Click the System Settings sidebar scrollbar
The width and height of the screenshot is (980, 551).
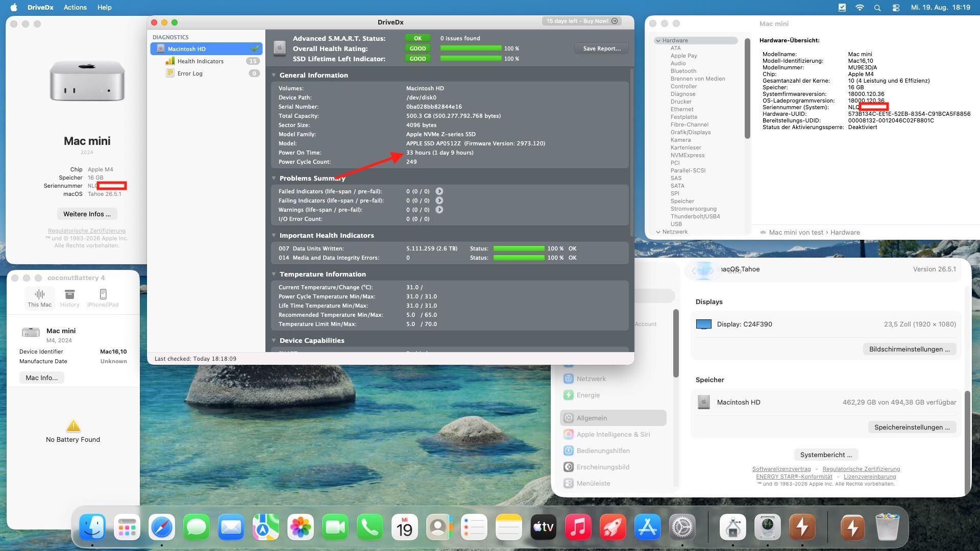676,343
